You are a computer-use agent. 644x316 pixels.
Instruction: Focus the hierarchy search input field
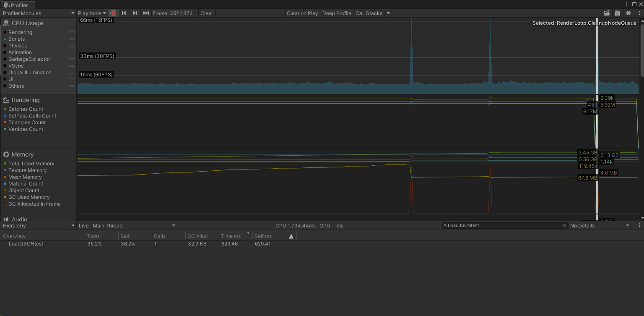(x=505, y=225)
